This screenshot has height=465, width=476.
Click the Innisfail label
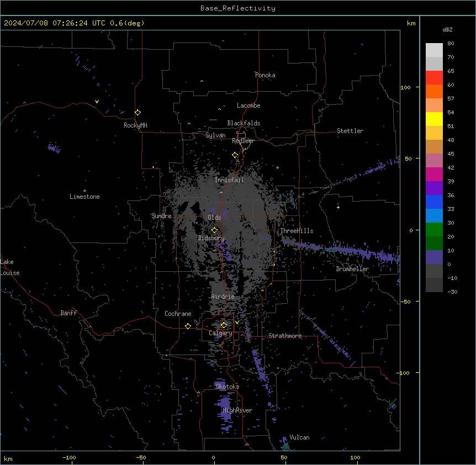[229, 180]
